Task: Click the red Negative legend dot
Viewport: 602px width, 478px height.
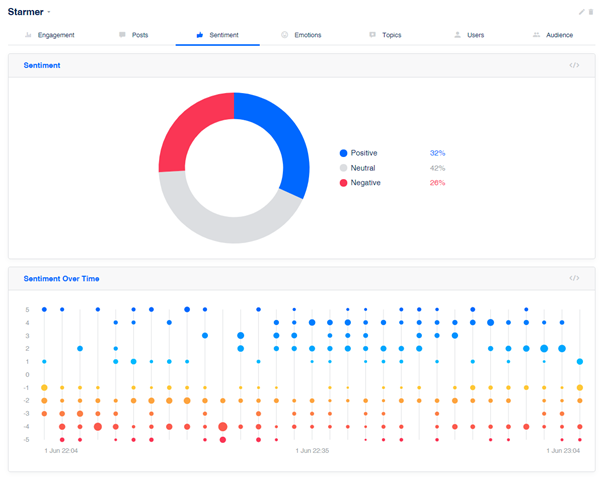Action: tap(343, 183)
